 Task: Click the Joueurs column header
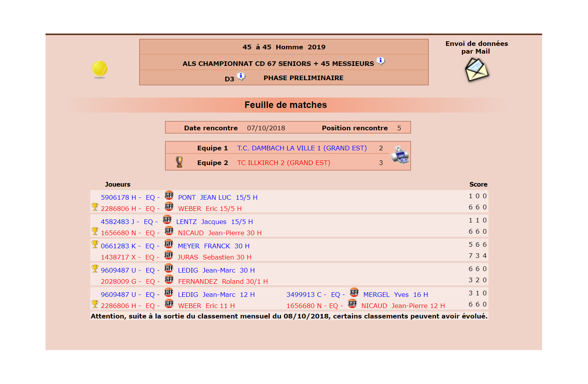pos(118,184)
